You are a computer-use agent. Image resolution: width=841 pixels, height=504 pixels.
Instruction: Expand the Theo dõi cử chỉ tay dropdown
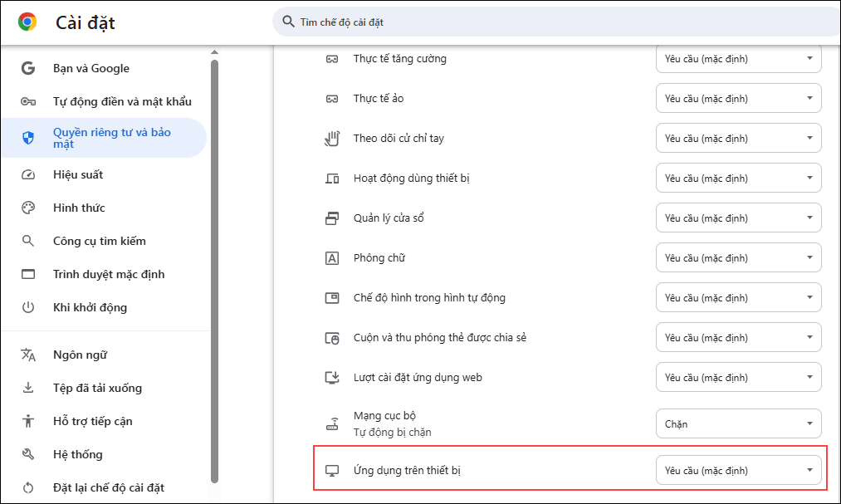tap(738, 139)
